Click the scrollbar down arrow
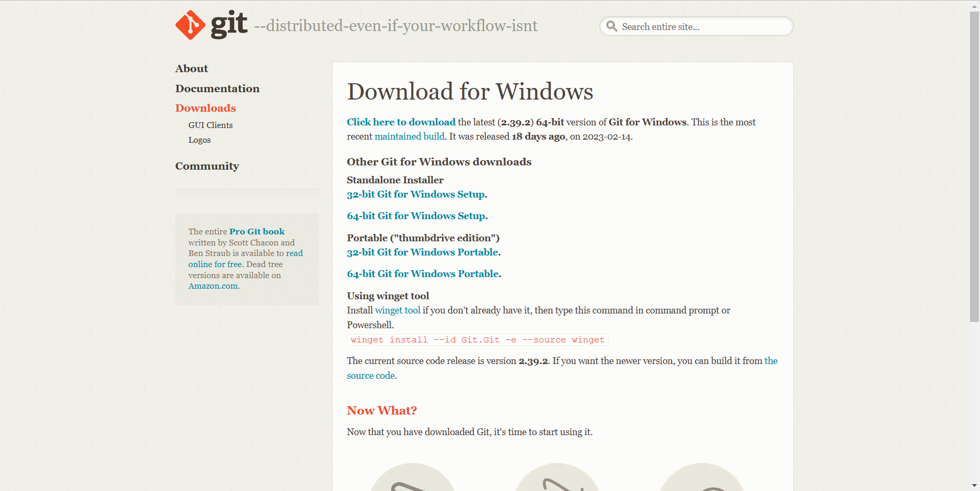 975,485
